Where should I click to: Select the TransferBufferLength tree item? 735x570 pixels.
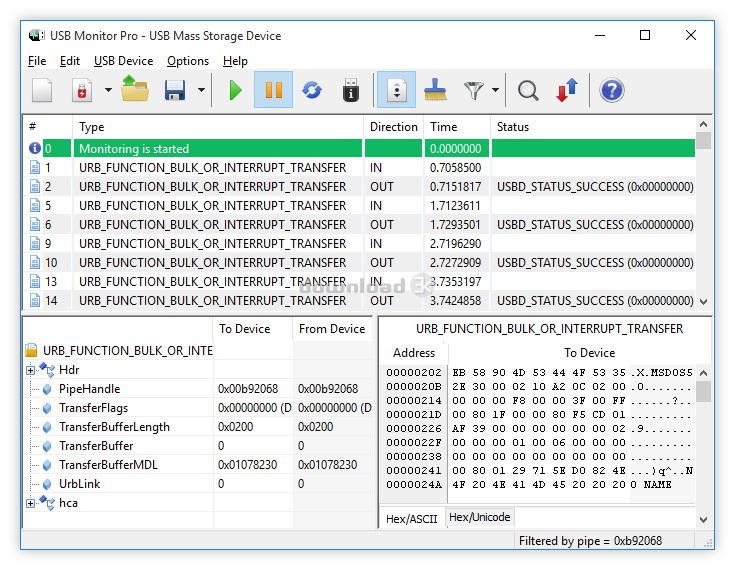pos(114,427)
